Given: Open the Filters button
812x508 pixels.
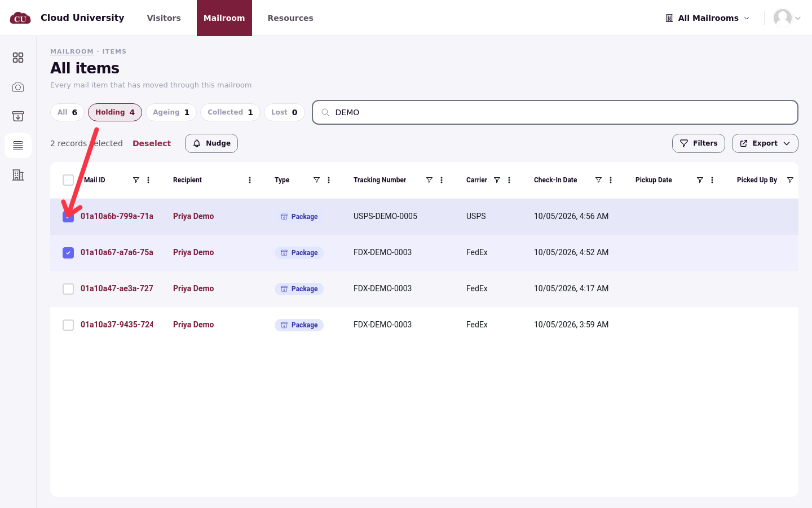Looking at the screenshot, I should coord(699,143).
